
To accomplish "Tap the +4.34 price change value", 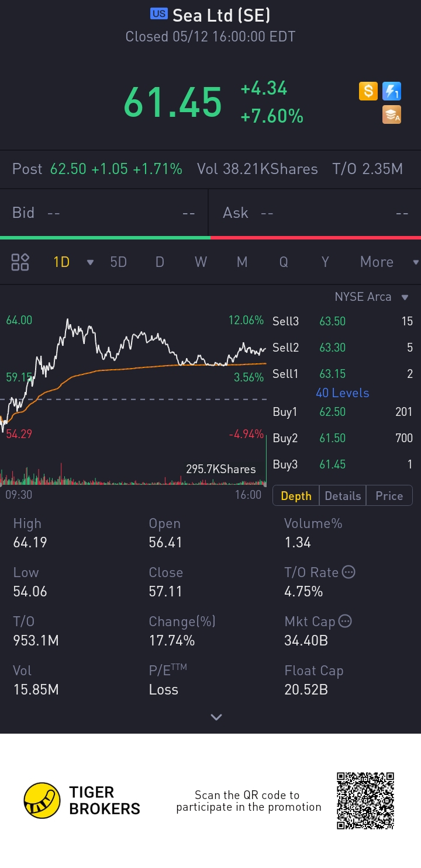I will (x=264, y=88).
